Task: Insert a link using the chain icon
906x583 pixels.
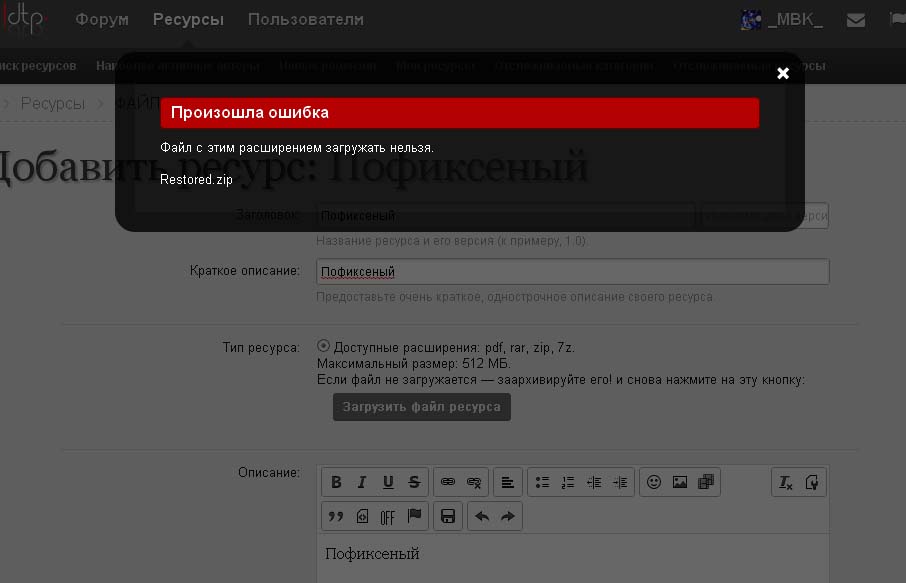Action: tap(448, 482)
